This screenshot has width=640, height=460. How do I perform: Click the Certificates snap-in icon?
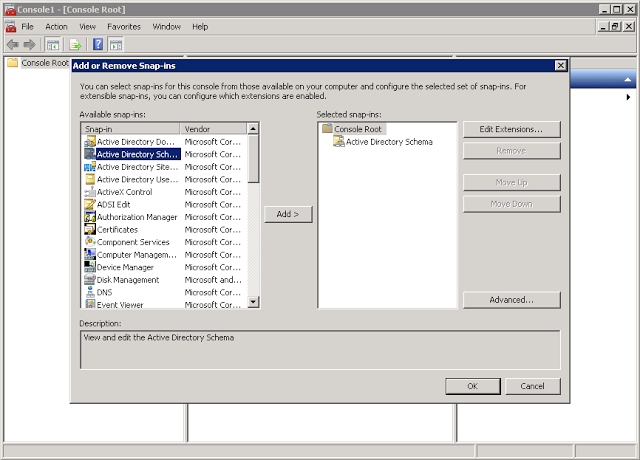pos(90,229)
